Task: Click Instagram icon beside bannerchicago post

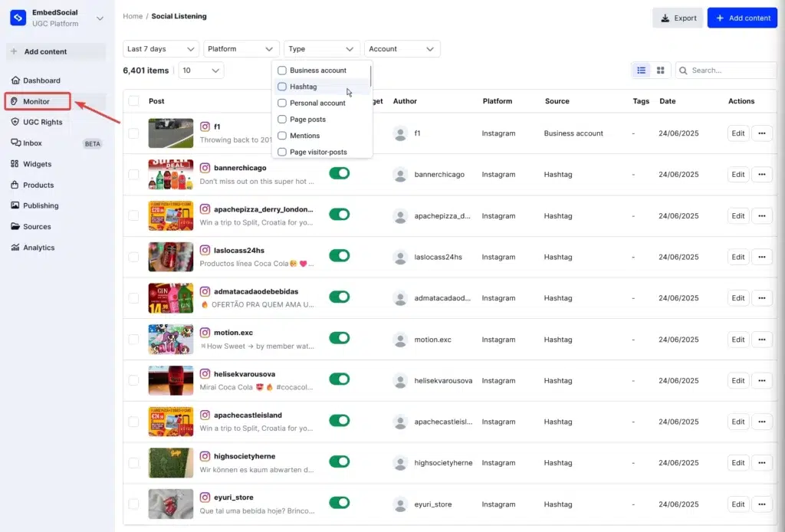Action: click(205, 168)
